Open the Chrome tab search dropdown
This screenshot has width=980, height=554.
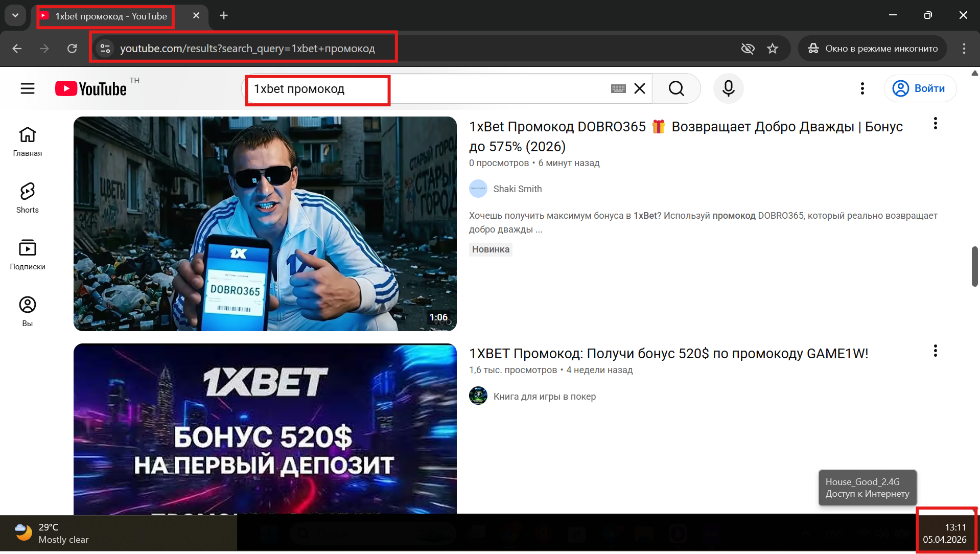[x=15, y=15]
